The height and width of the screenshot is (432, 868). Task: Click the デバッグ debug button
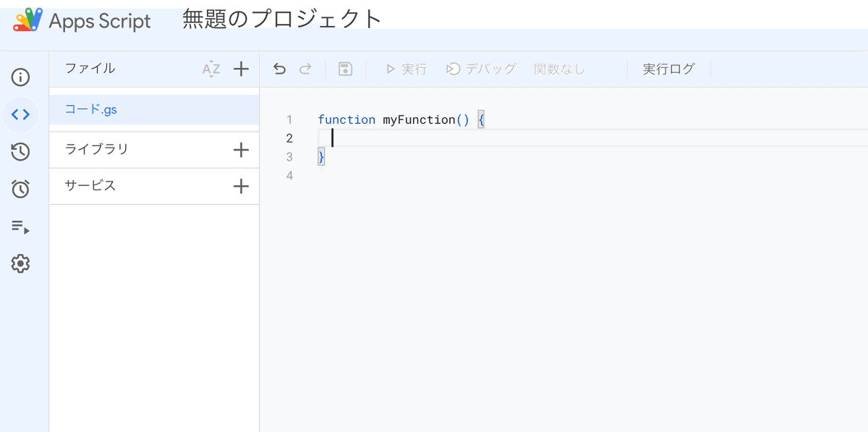(481, 68)
